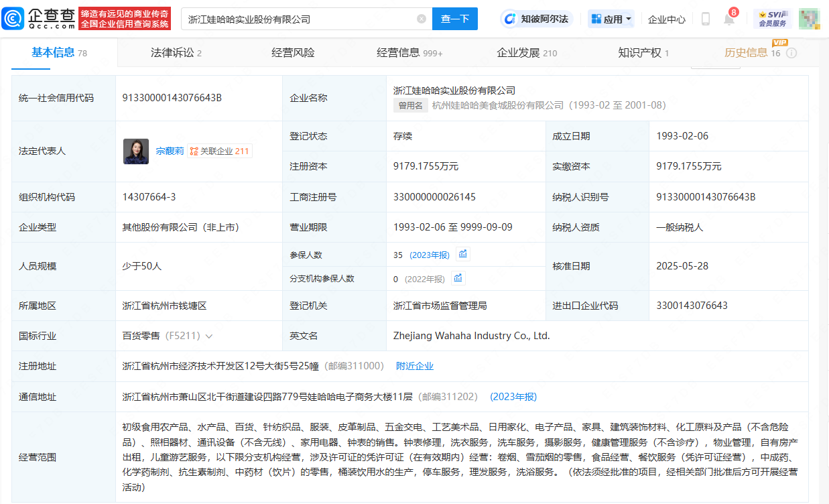This screenshot has width=829, height=504.
Task: Open the legal representative's portrait photo
Action: click(136, 151)
